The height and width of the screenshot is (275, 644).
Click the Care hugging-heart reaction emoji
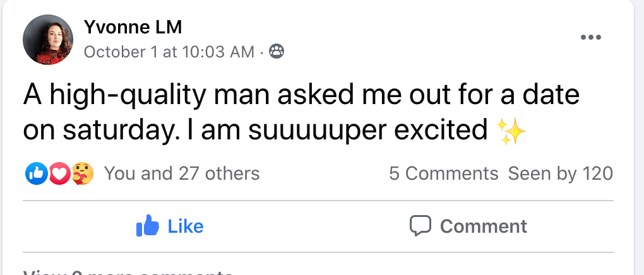[x=83, y=173]
